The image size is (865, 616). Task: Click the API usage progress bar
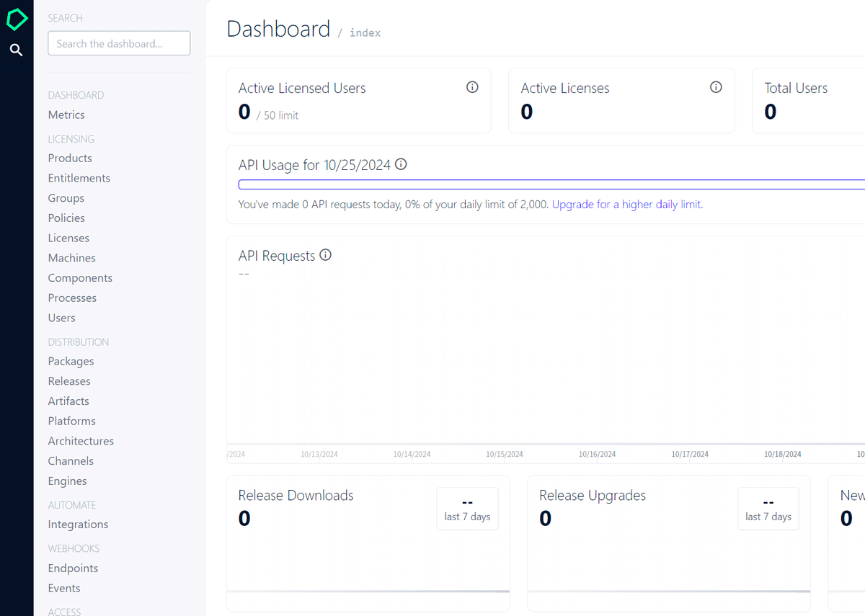click(551, 184)
